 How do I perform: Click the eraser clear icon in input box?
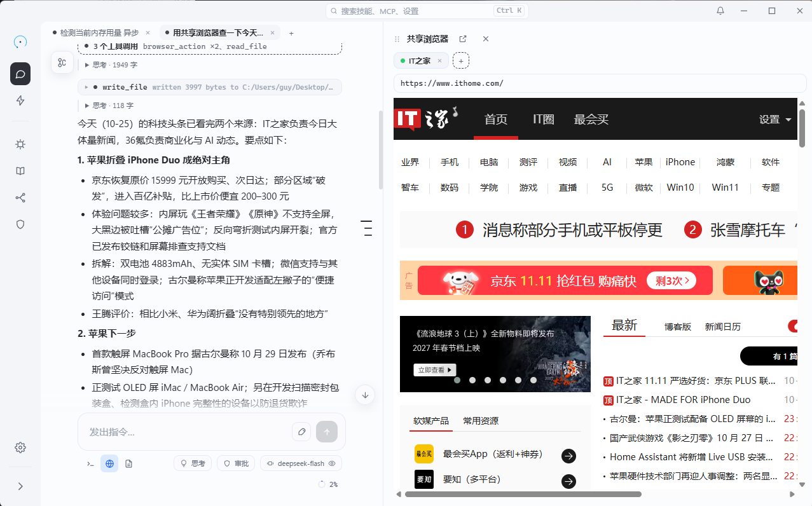(x=302, y=432)
